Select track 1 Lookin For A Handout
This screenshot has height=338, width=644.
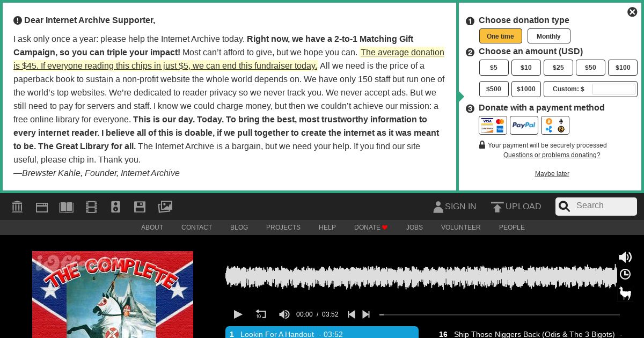(322, 333)
